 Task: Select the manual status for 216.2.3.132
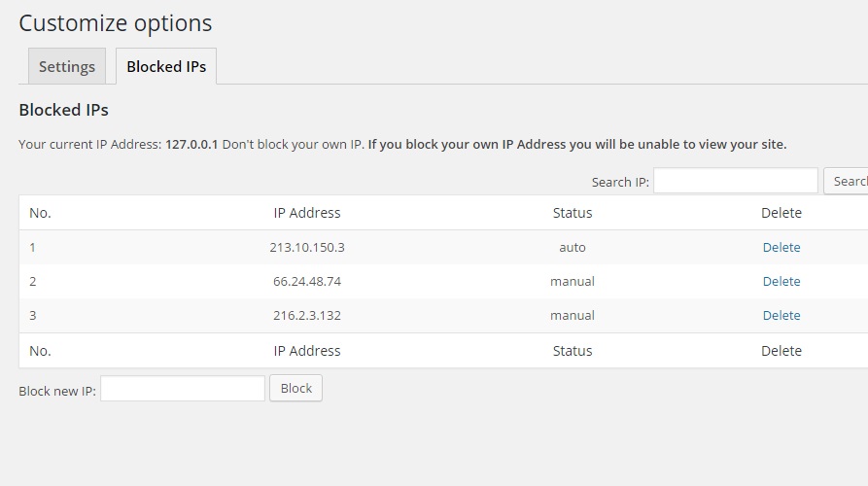(x=572, y=315)
